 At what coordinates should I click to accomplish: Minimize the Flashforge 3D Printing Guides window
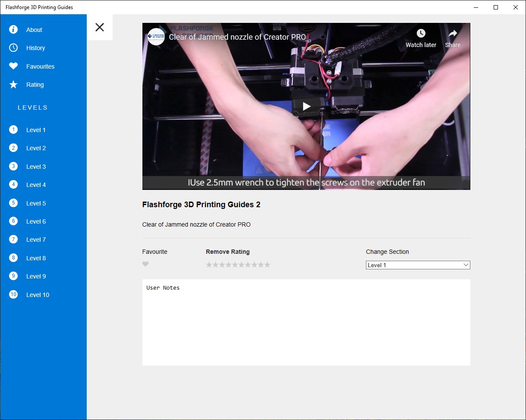pos(476,7)
